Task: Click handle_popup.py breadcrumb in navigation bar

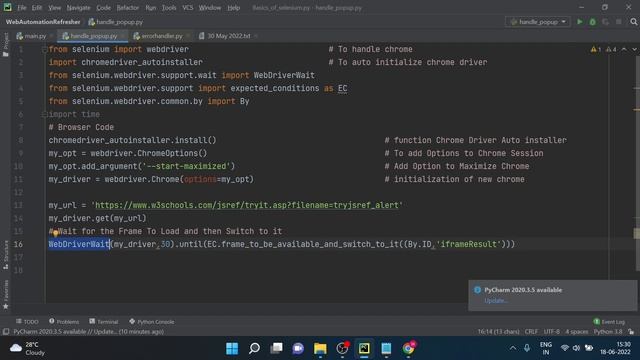Action: (x=116, y=22)
